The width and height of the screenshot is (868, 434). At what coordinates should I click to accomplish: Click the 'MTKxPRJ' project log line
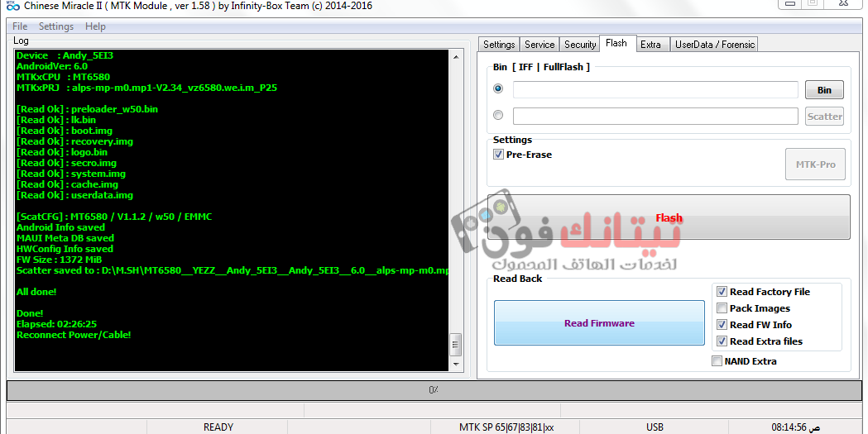click(146, 88)
